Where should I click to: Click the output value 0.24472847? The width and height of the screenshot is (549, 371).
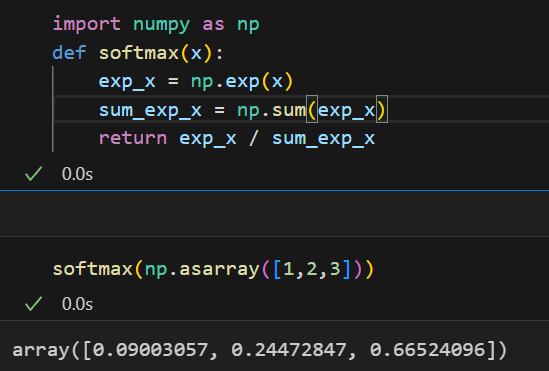[289, 350]
